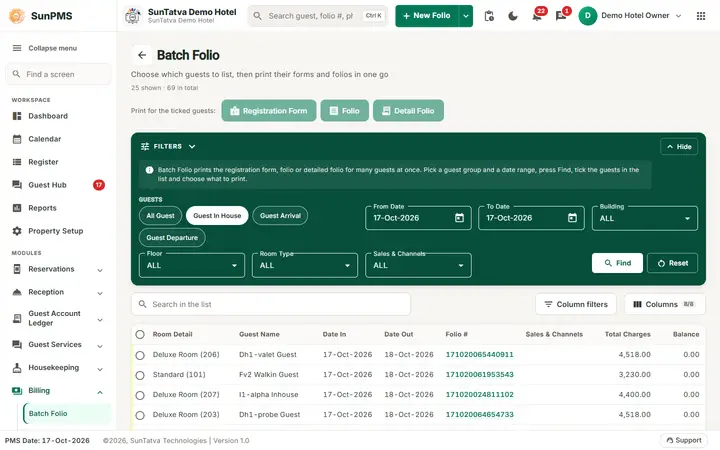Click the SunTatva Demo Hotel emblem icon

click(x=133, y=16)
